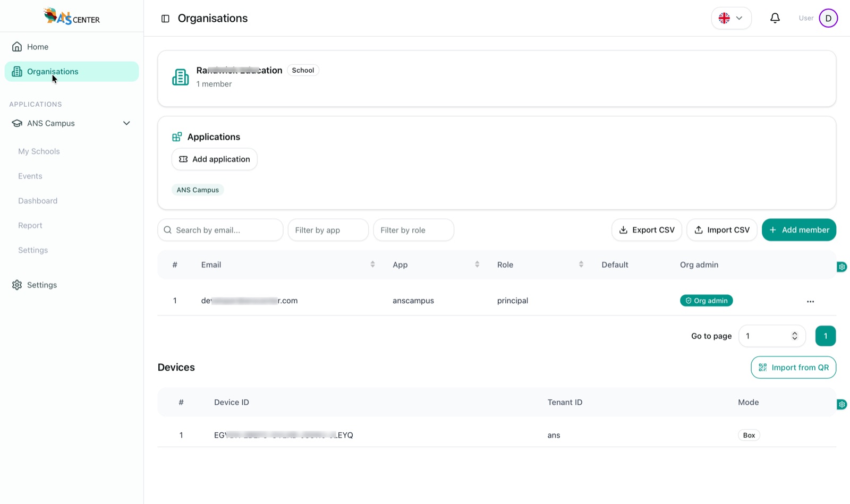The width and height of the screenshot is (850, 504).
Task: Click the Add application button
Action: (x=215, y=159)
